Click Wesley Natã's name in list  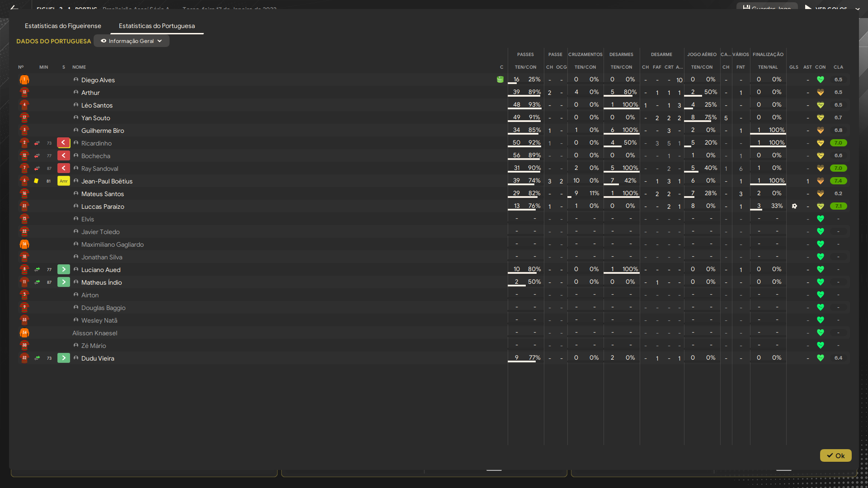click(x=99, y=320)
